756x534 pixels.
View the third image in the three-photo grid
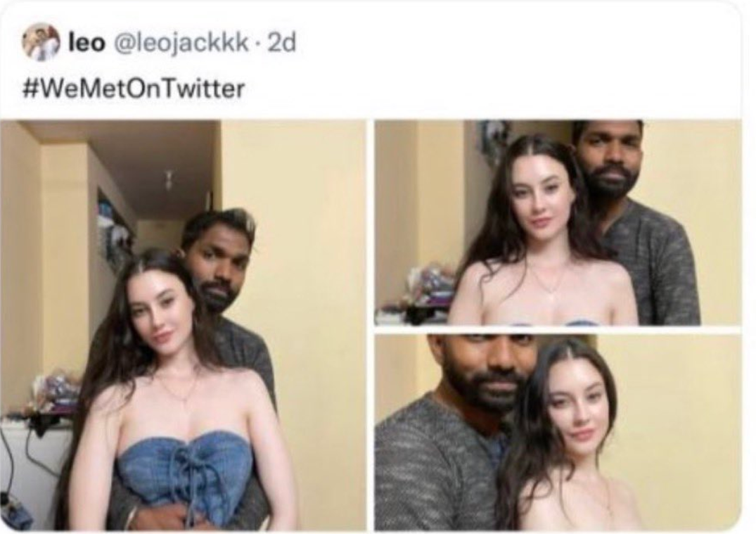558,432
